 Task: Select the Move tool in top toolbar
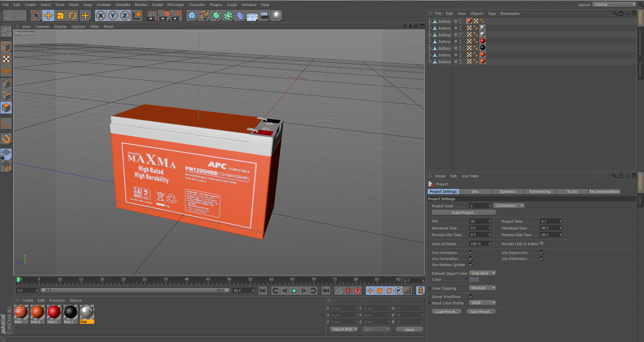click(x=48, y=15)
